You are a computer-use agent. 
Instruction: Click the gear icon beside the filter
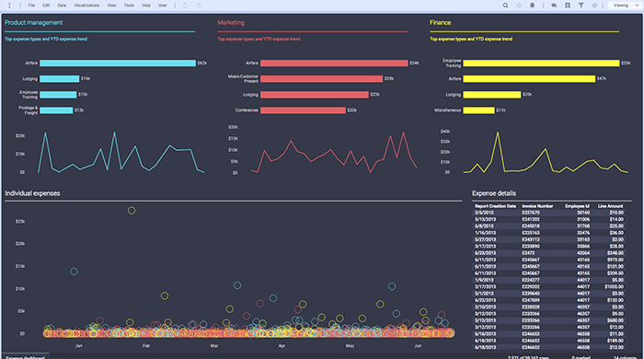[594, 6]
